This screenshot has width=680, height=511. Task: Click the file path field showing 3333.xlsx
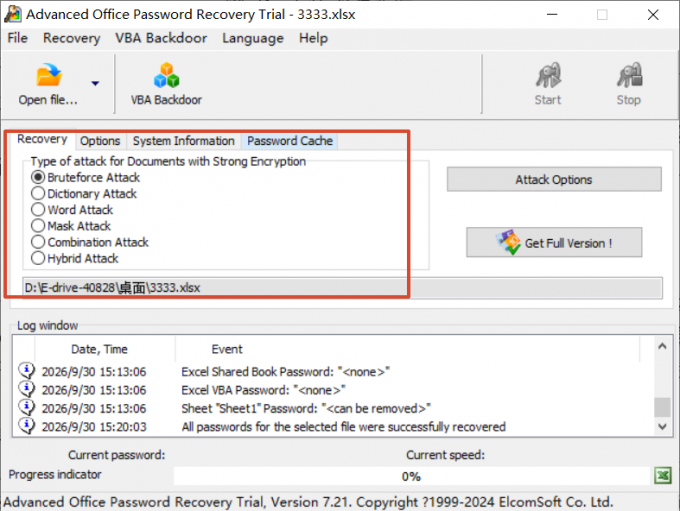click(x=343, y=288)
